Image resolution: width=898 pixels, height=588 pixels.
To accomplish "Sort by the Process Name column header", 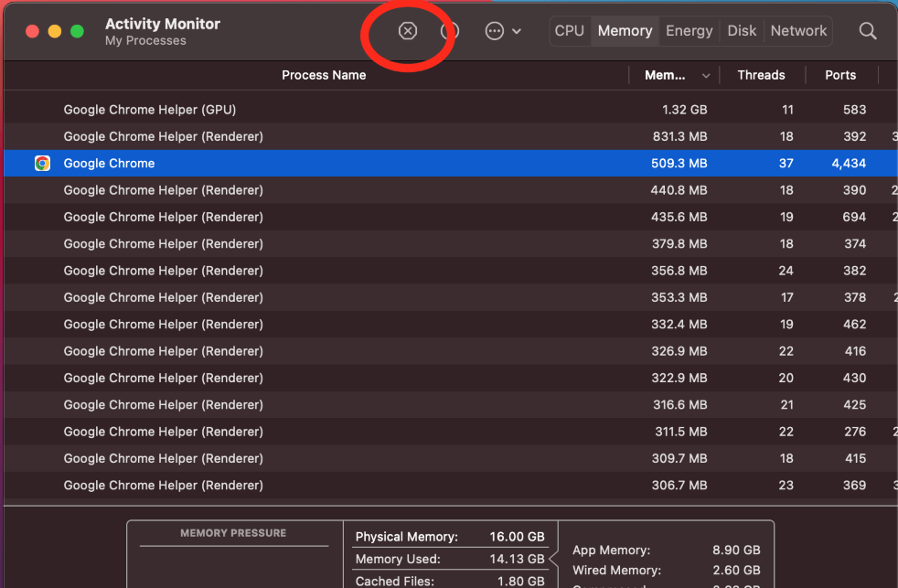I will point(324,75).
